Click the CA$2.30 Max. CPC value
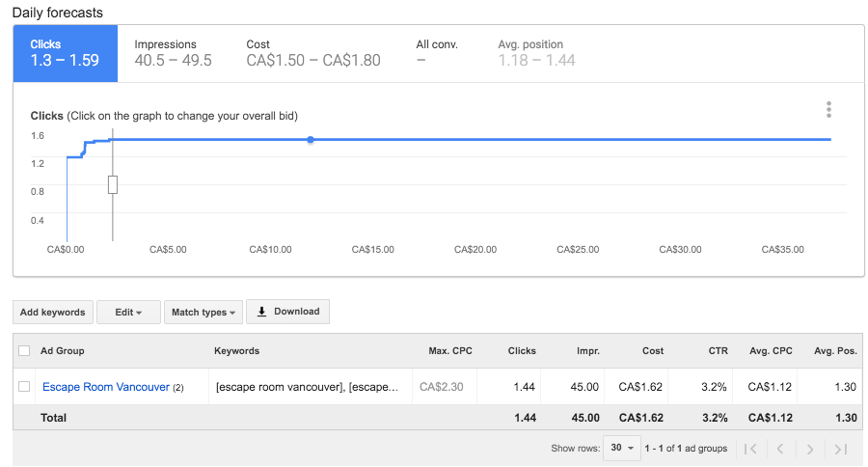 442,387
